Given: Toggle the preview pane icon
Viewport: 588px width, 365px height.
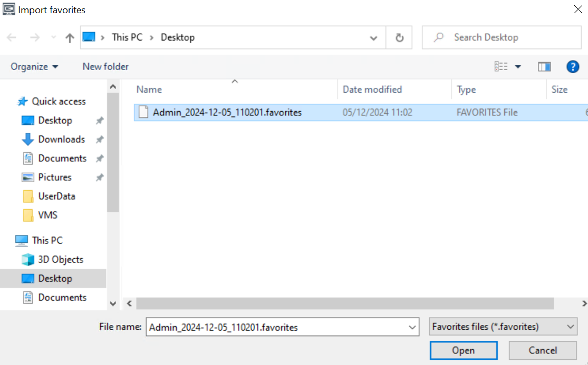Looking at the screenshot, I should pyautogui.click(x=544, y=67).
